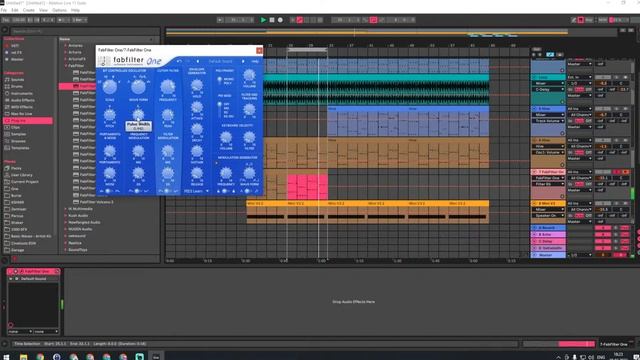Click the envelope Release knob
This screenshot has width=640, height=360.
point(197,173)
